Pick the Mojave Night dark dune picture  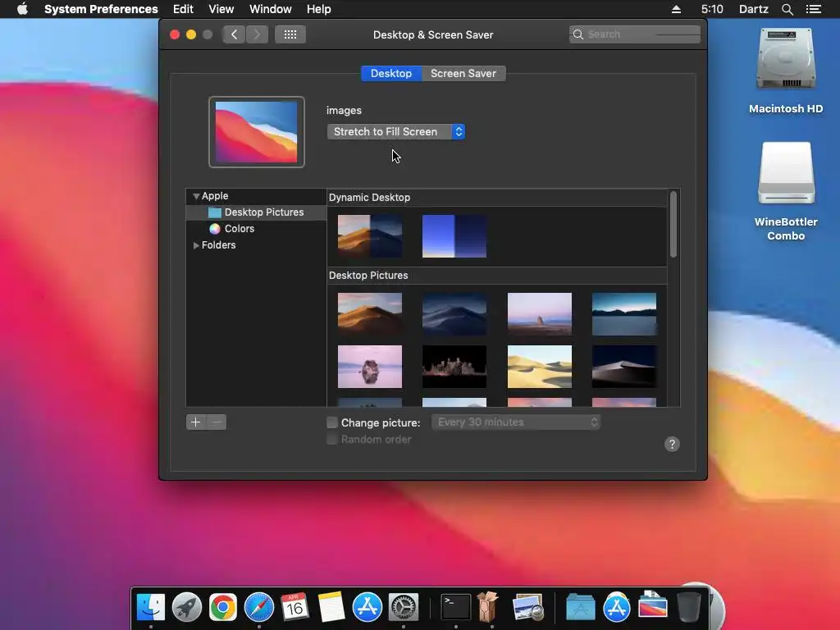pyautogui.click(x=454, y=314)
